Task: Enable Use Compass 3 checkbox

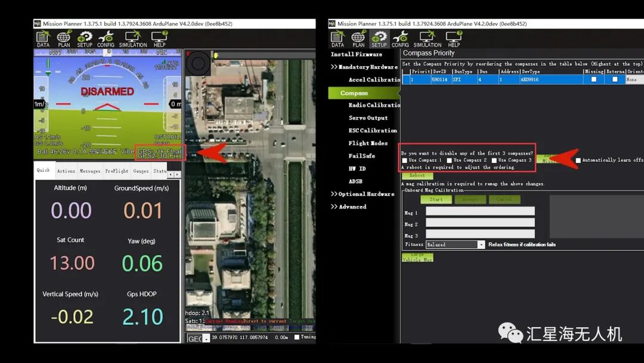Action: click(494, 161)
